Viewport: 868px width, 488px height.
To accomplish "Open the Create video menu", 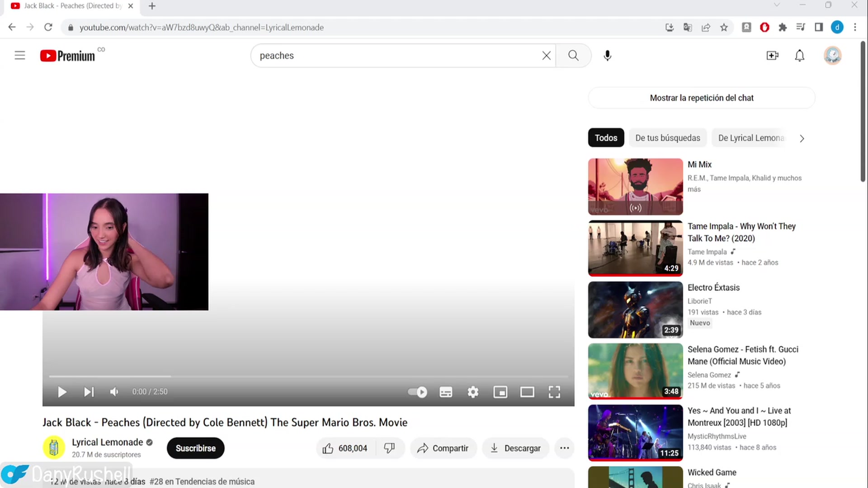I will click(773, 56).
